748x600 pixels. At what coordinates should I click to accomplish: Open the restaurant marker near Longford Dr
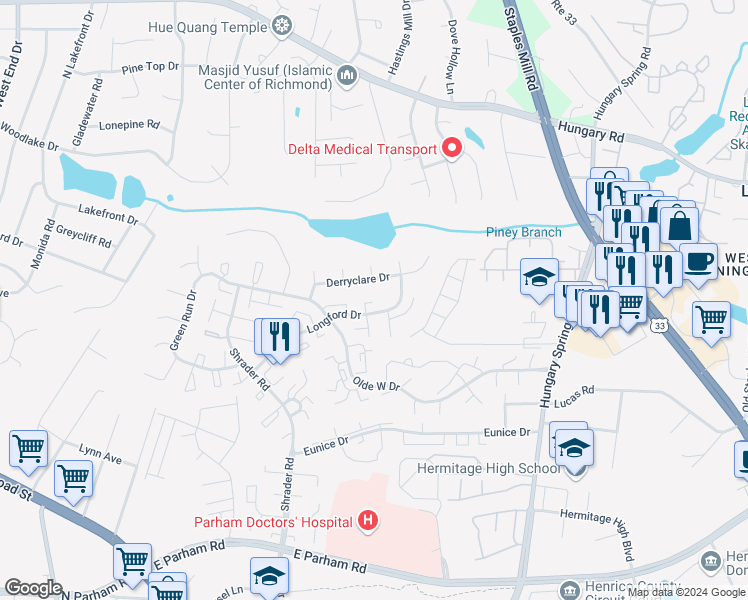[x=281, y=338]
